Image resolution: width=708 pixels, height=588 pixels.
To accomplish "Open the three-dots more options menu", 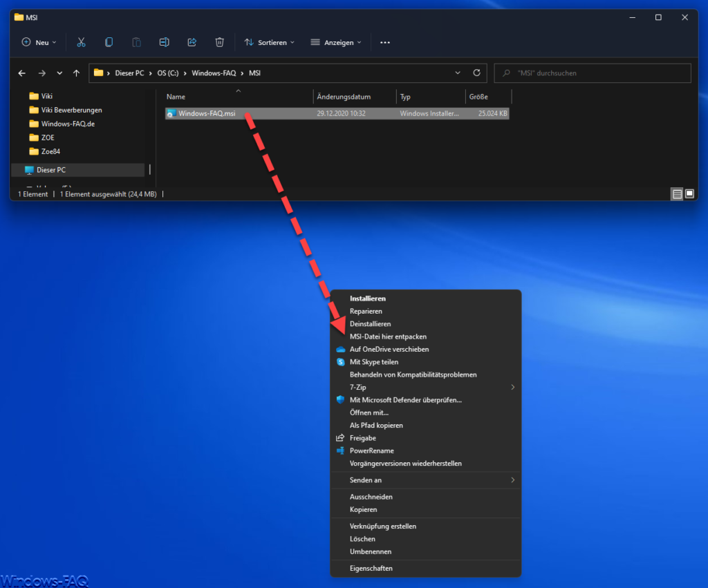I will pos(385,42).
